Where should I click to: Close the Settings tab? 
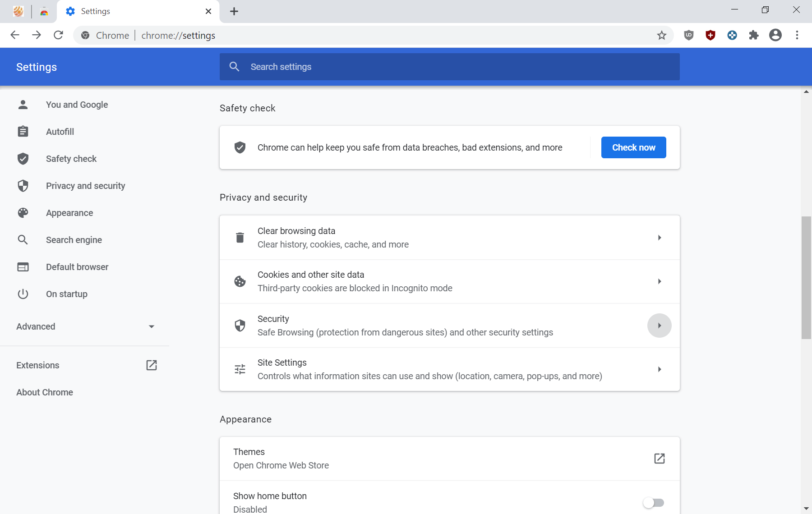(x=208, y=11)
